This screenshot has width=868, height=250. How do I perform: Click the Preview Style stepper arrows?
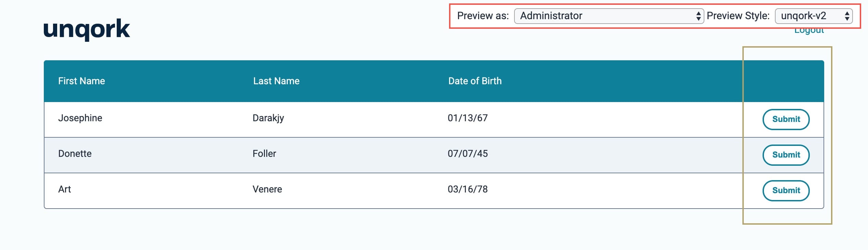coord(847,16)
